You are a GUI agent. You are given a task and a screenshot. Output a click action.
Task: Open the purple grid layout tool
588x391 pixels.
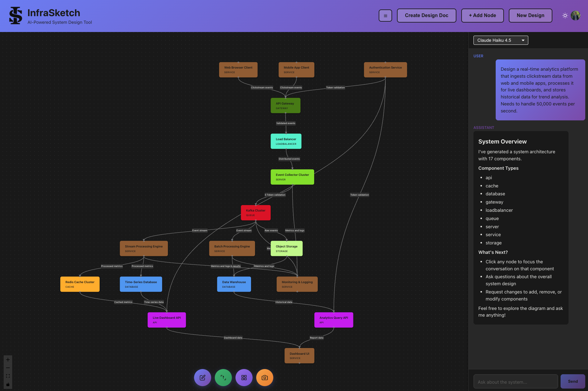[244, 377]
